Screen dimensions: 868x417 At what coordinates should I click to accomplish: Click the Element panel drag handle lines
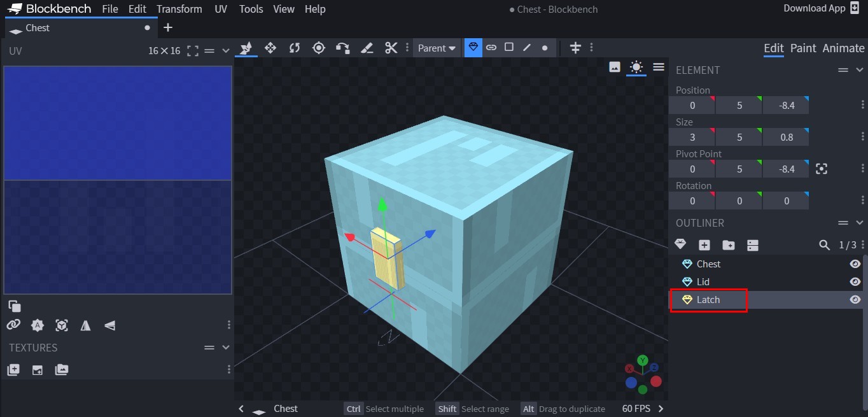(843, 70)
